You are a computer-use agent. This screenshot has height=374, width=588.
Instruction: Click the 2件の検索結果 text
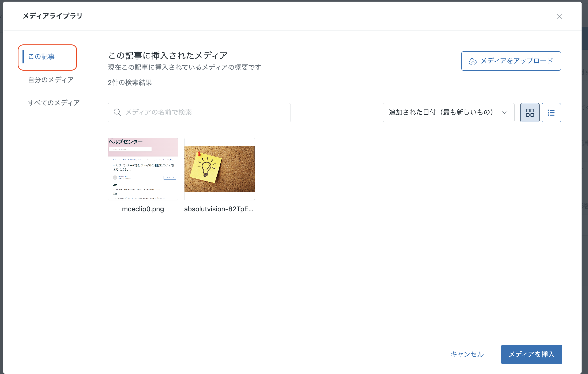point(130,83)
